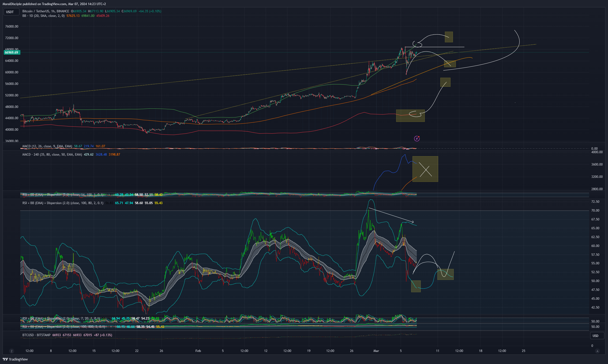Screen dimensions: 608x364
Task: Open the TradingView logo link
Action: [15, 359]
